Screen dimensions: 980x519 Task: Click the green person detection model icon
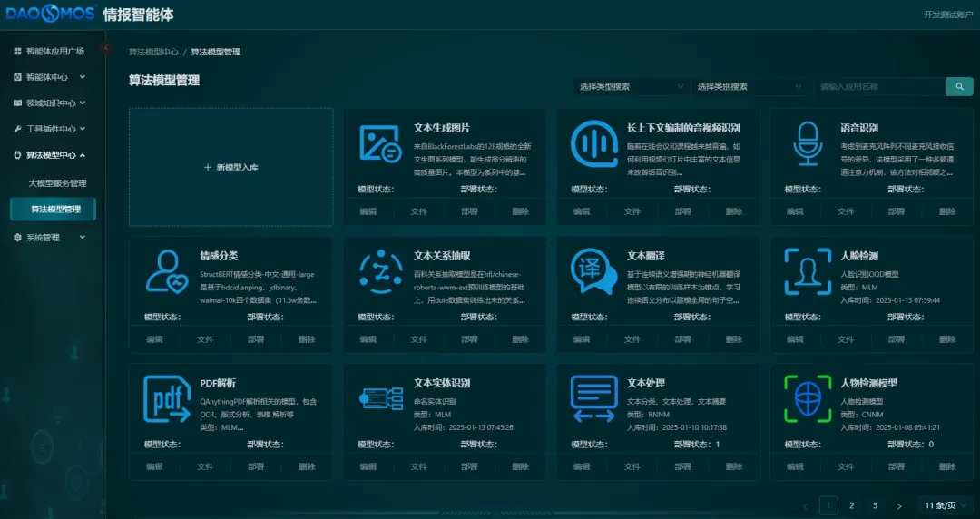807,398
